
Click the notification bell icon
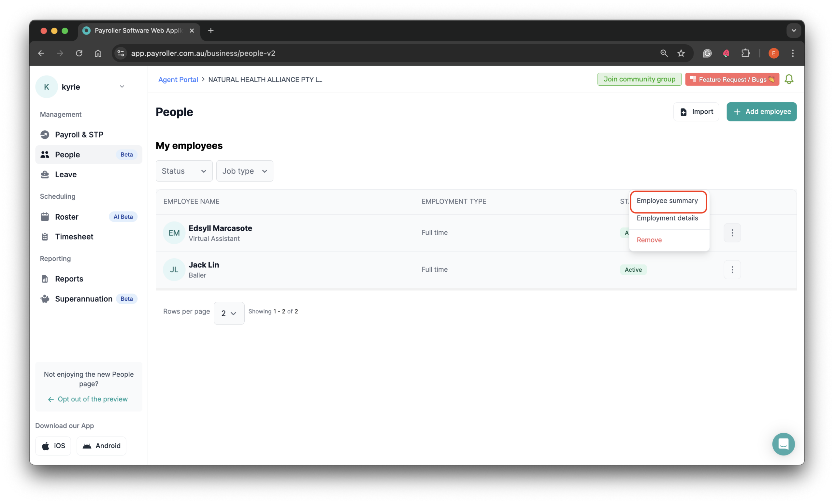coord(789,79)
